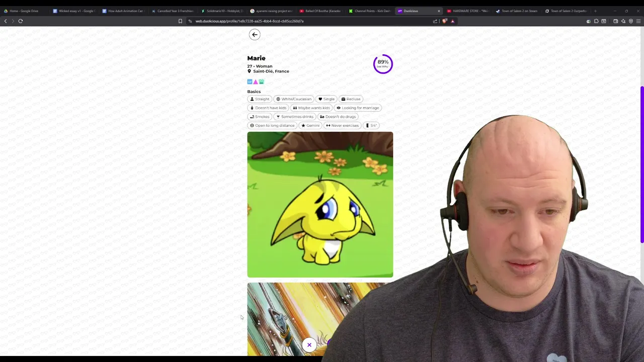The height and width of the screenshot is (362, 644).
Task: Open the second profile photo below
Action: point(320,319)
